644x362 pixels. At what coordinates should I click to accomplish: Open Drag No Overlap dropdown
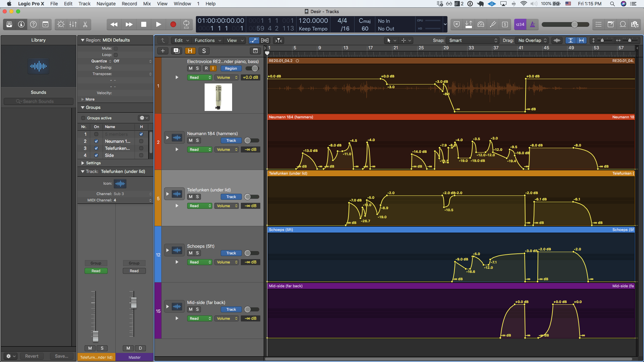(x=532, y=41)
